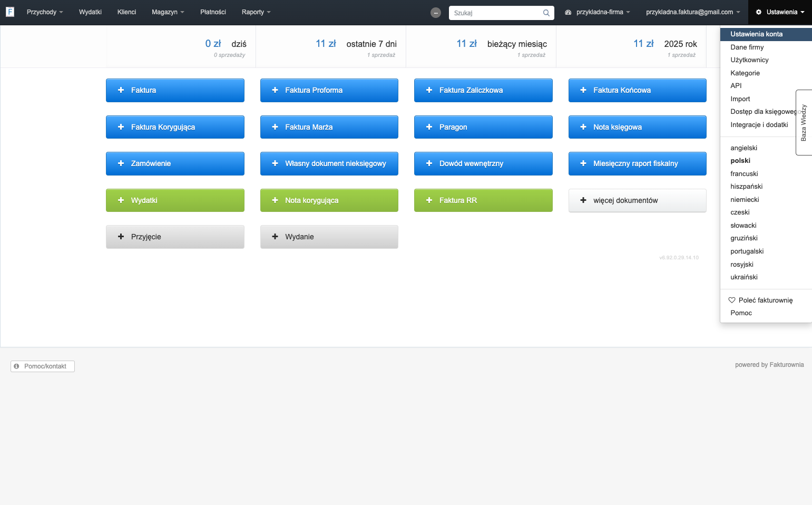Click the info icon in Pomoc/kontakt

16,366
